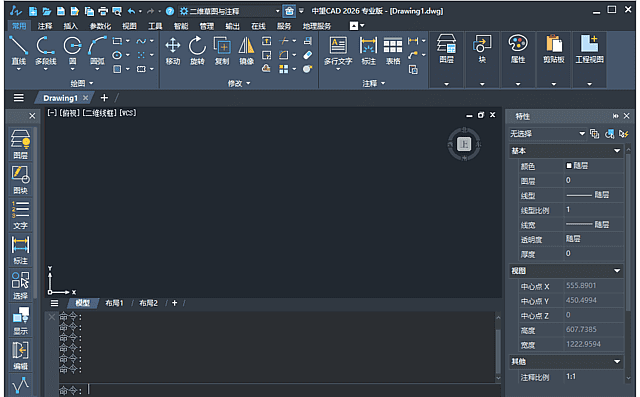Open the 参数化 ribbon tab
The height and width of the screenshot is (397, 640).
[x=100, y=26]
